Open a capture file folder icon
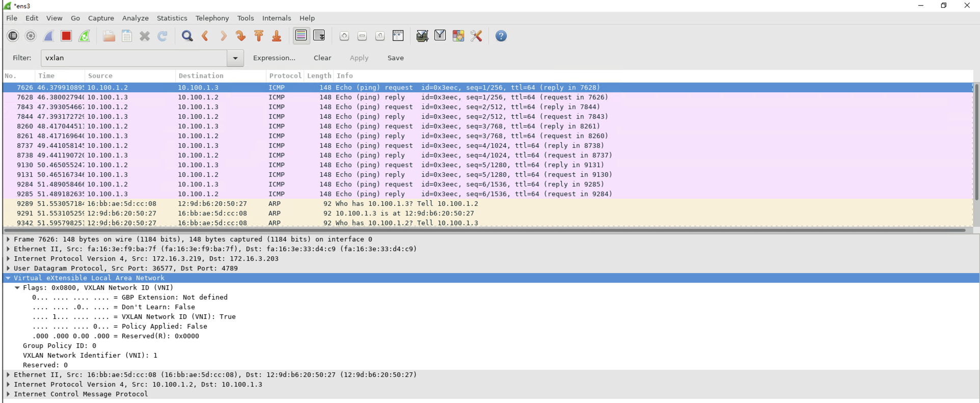This screenshot has height=403, width=980. click(x=109, y=36)
